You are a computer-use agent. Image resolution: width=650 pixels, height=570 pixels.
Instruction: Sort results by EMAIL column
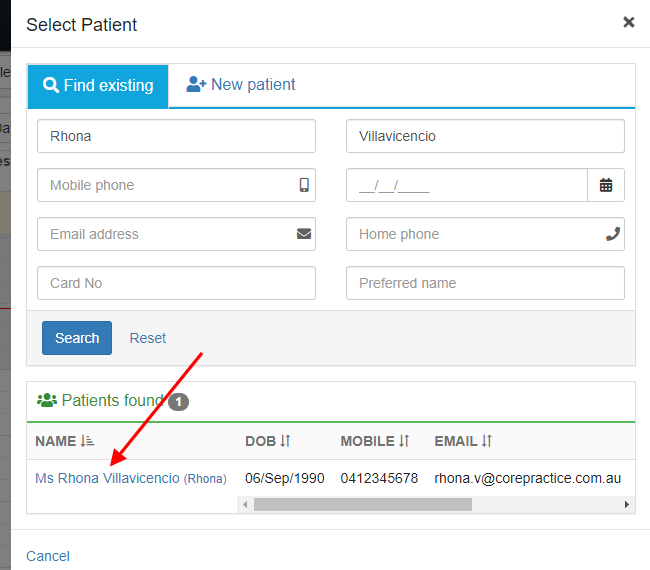(x=463, y=441)
